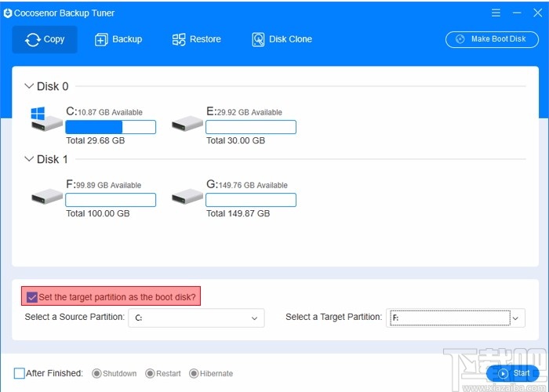The height and width of the screenshot is (392, 549).
Task: Click the Cocosenor Backup Tuner logo icon
Action: tap(8, 13)
